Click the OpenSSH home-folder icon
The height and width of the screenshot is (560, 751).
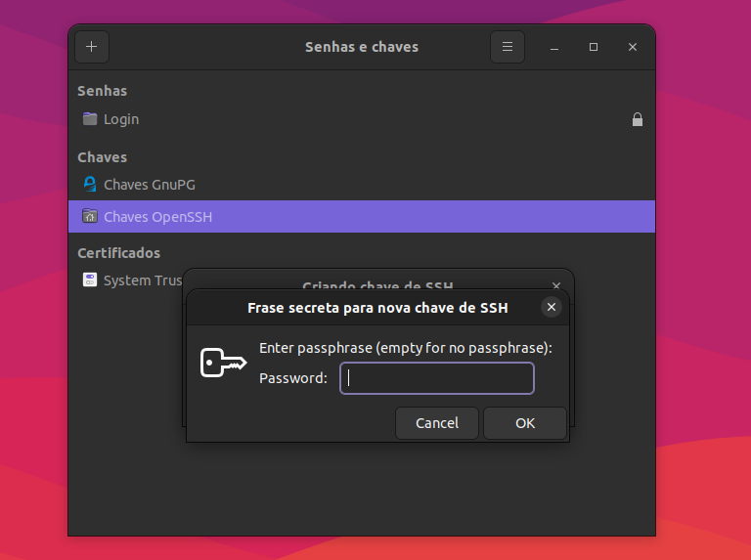(x=90, y=216)
